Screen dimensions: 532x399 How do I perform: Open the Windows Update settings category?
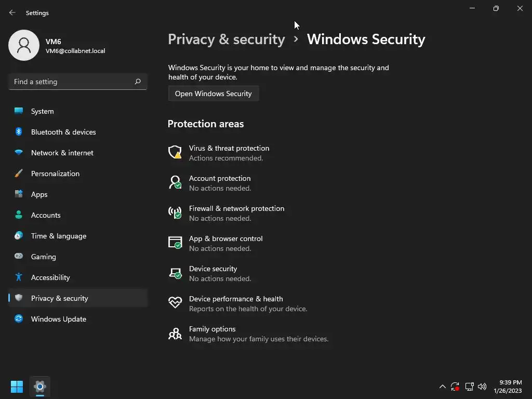click(58, 319)
